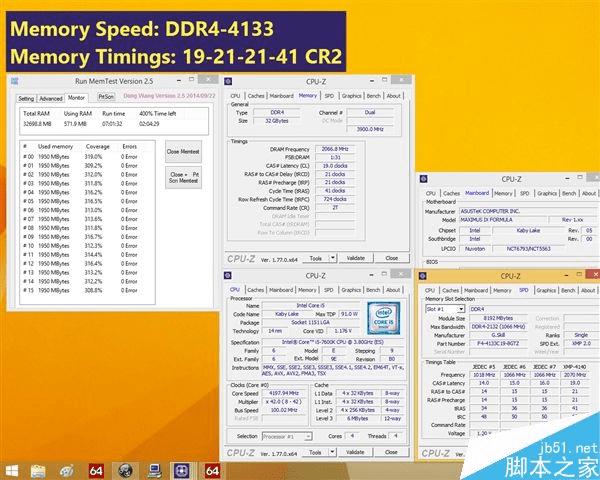Click CPU-Z processor window title icon

[228, 276]
